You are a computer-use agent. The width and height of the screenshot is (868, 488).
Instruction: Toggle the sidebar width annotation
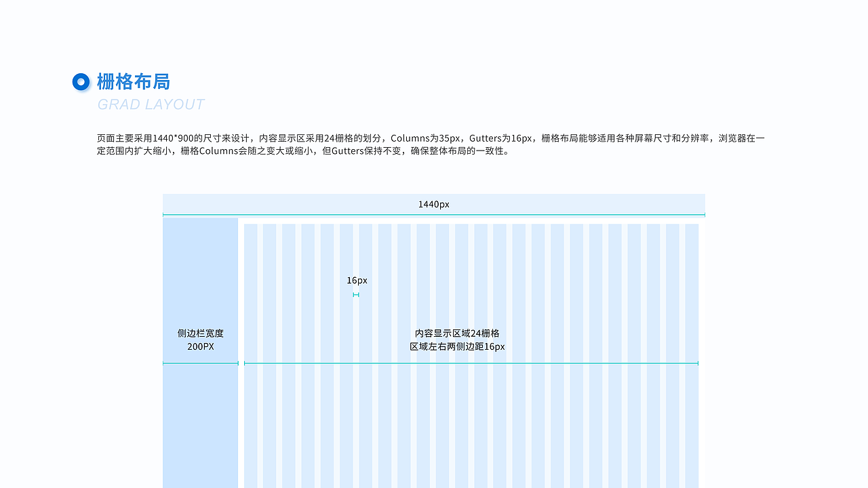tap(200, 340)
